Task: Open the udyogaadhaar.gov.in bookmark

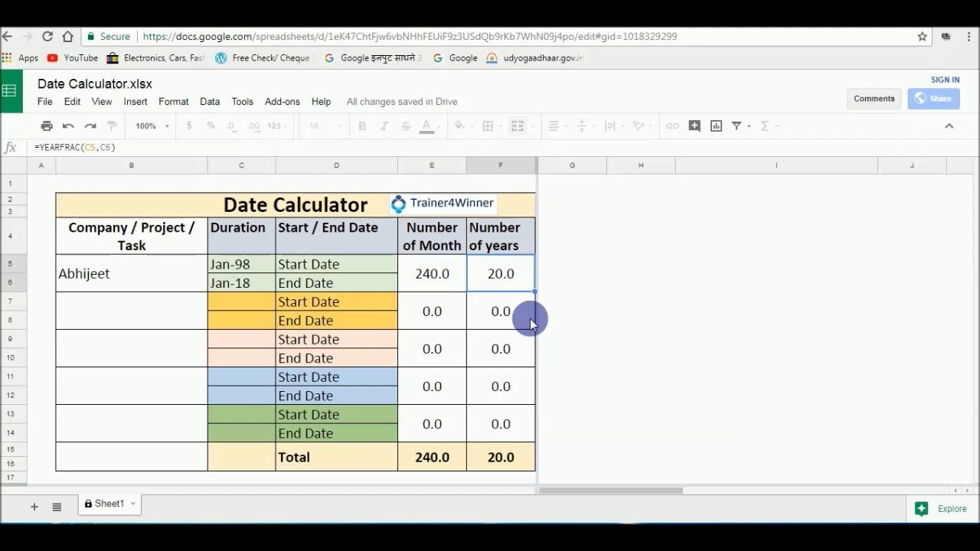Action: [535, 58]
